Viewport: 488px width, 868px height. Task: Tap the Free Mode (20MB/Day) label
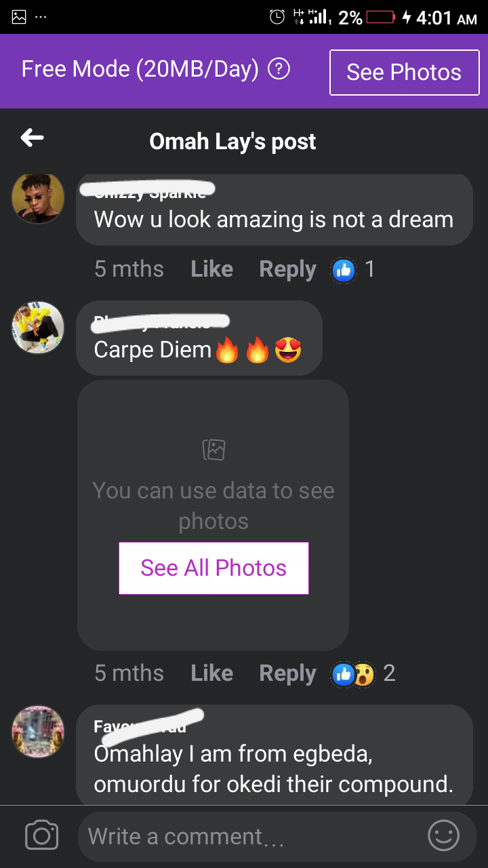[140, 69]
